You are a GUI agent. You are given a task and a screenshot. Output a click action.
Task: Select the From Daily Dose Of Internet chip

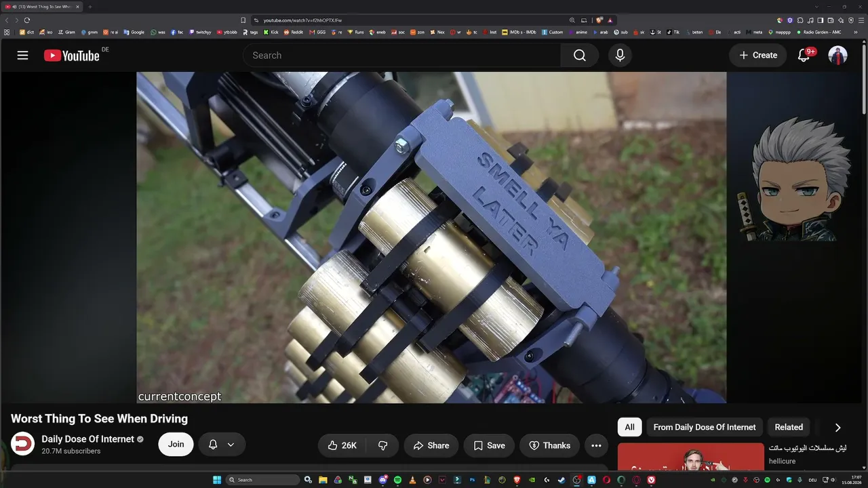pyautogui.click(x=705, y=427)
